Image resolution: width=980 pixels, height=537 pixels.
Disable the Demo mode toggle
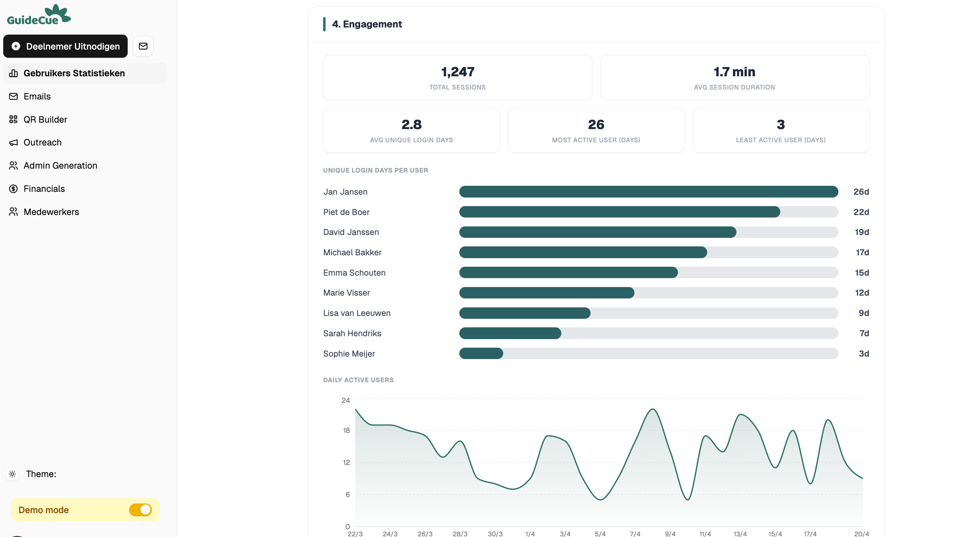coord(141,510)
